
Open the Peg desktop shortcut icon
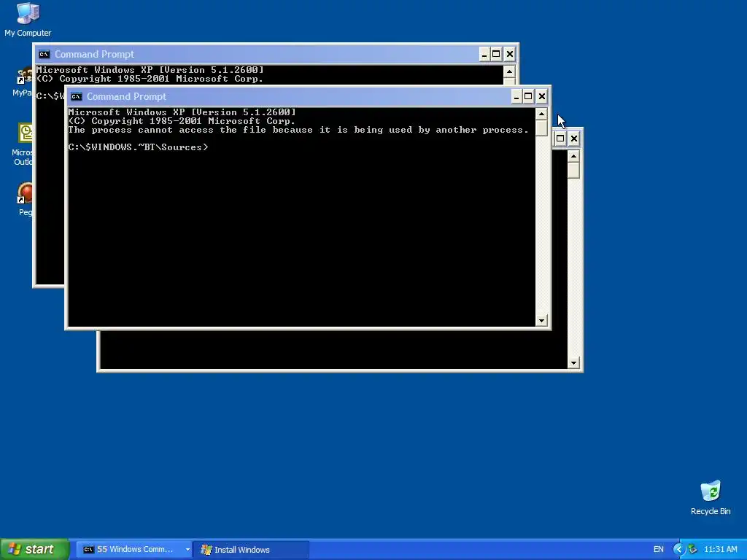tap(26, 199)
